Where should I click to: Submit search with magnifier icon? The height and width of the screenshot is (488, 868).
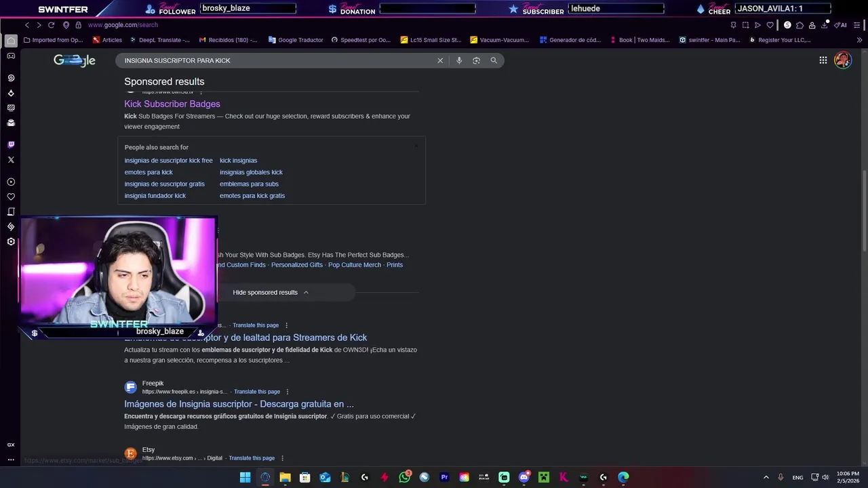[494, 60]
